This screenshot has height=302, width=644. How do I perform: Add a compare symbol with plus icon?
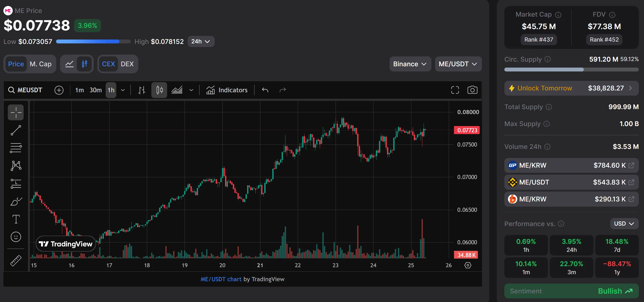pyautogui.click(x=59, y=90)
